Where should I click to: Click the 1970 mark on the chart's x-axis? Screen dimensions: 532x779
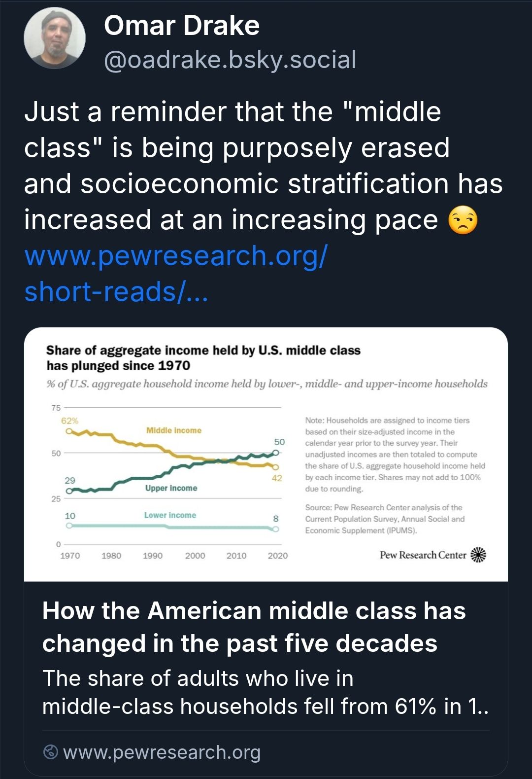[x=70, y=555]
